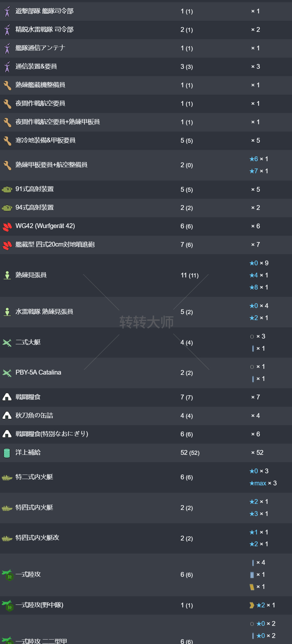Click the wrench icon next to 熟練艦載機整備員
This screenshot has height=644, width=292.
7,85
